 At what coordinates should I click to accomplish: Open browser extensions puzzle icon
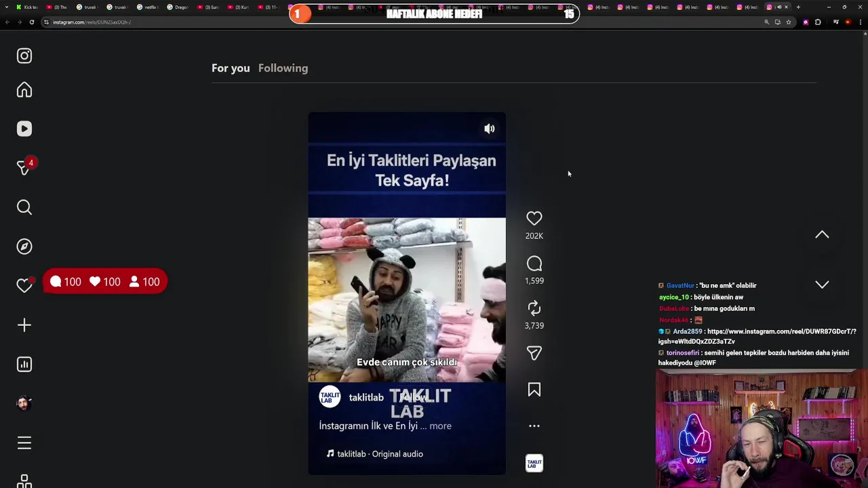point(818,22)
